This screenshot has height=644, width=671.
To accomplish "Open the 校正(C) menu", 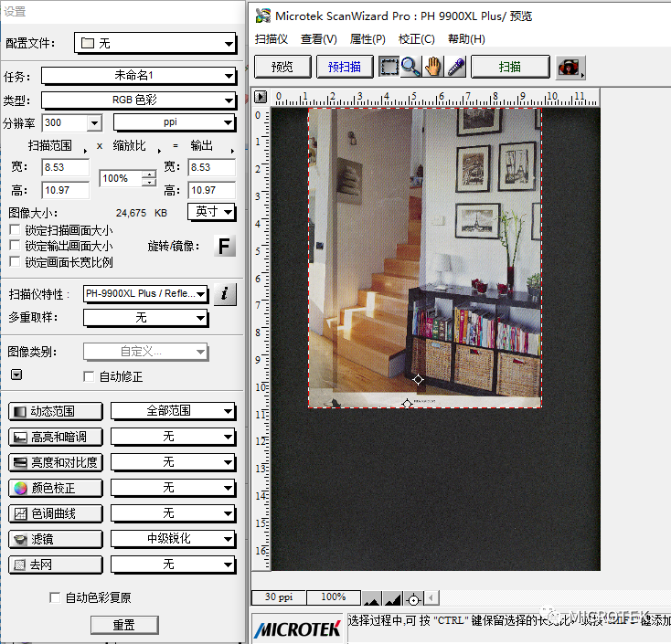I will tap(416, 39).
